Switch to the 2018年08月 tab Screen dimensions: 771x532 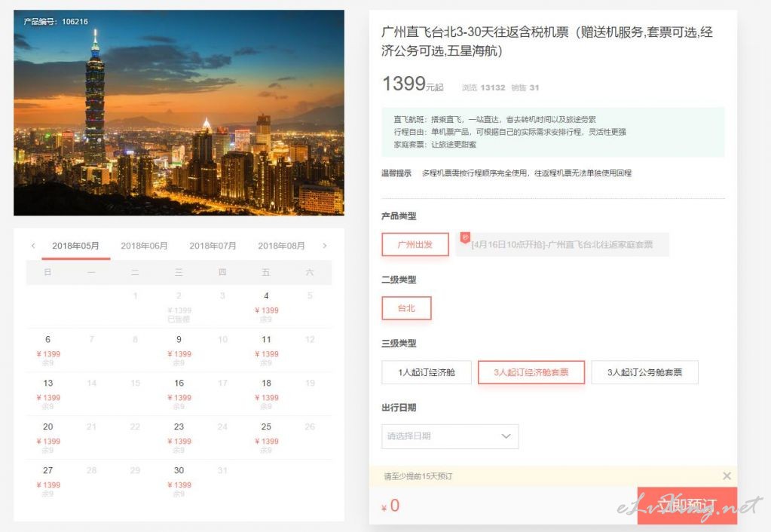click(x=281, y=246)
